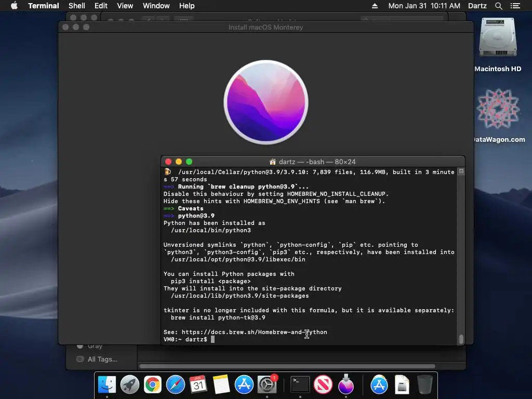
Task: Open System Preferences gear with badge
Action: [x=267, y=385]
